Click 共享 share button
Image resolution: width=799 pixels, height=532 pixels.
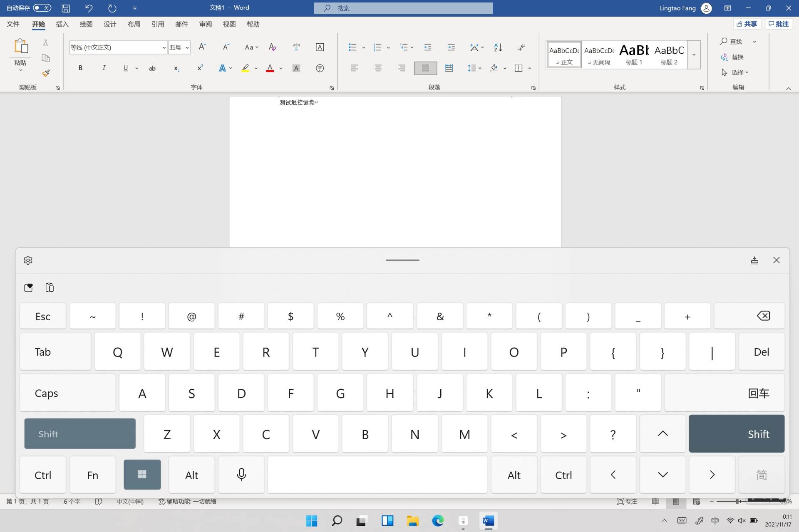[x=747, y=24]
